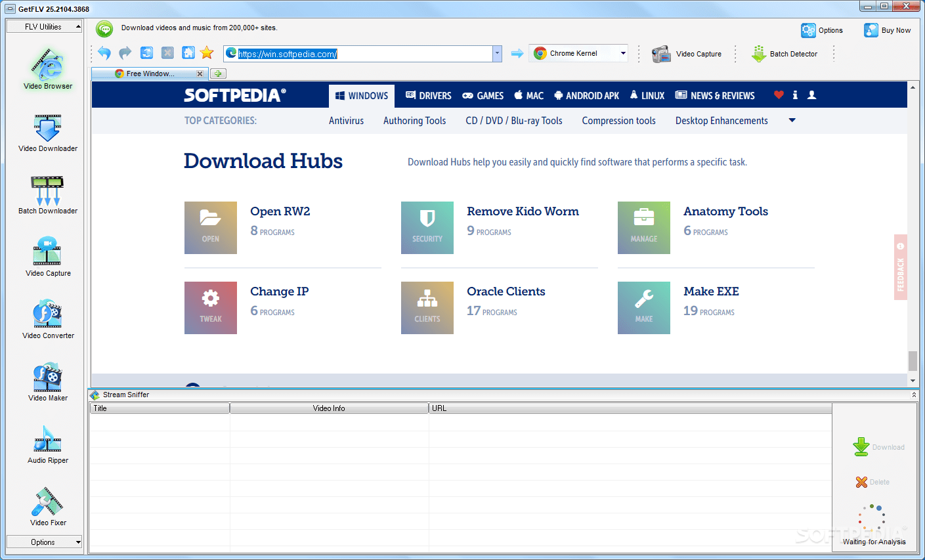Open the Antivirus category link

[346, 120]
